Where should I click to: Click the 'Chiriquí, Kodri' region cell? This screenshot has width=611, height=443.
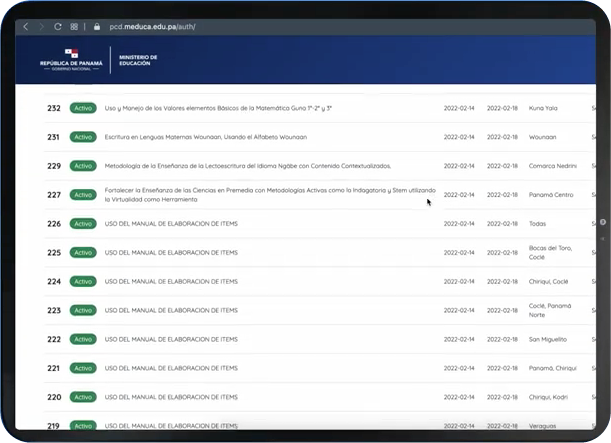(548, 397)
